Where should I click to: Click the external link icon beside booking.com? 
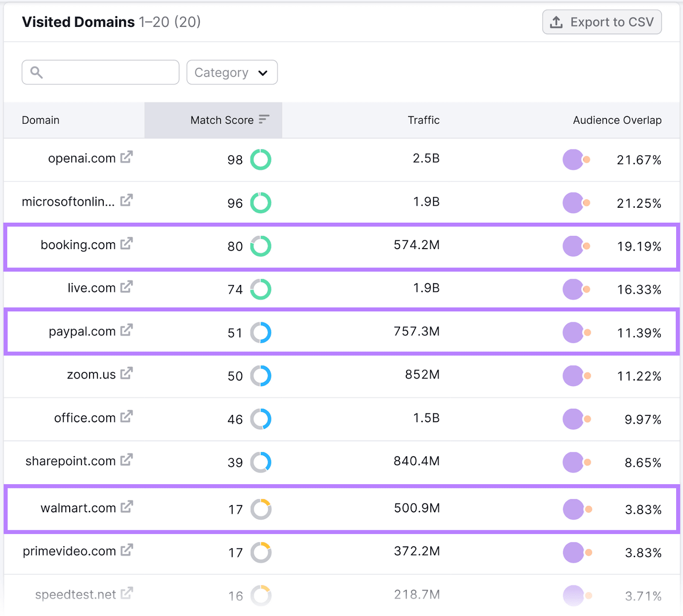pos(126,244)
